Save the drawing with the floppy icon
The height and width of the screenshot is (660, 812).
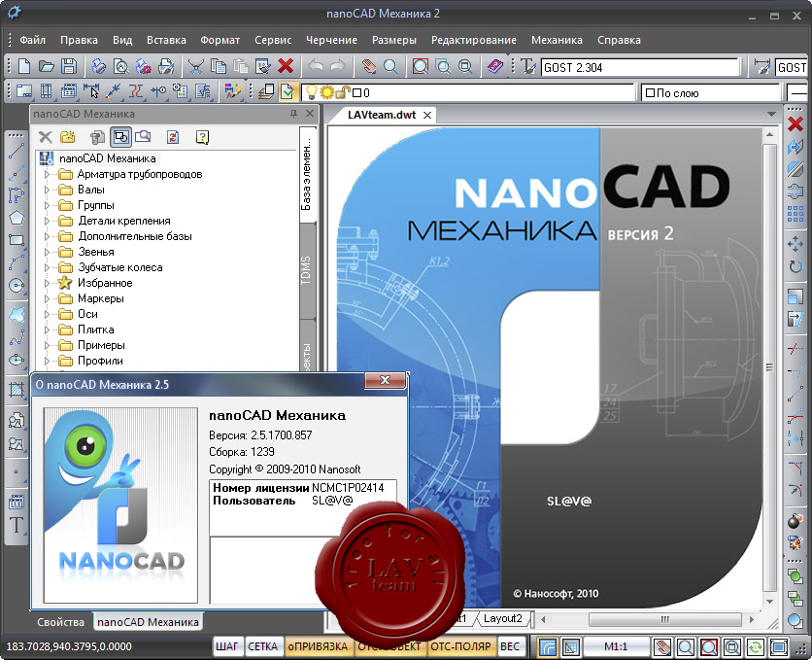click(x=69, y=66)
